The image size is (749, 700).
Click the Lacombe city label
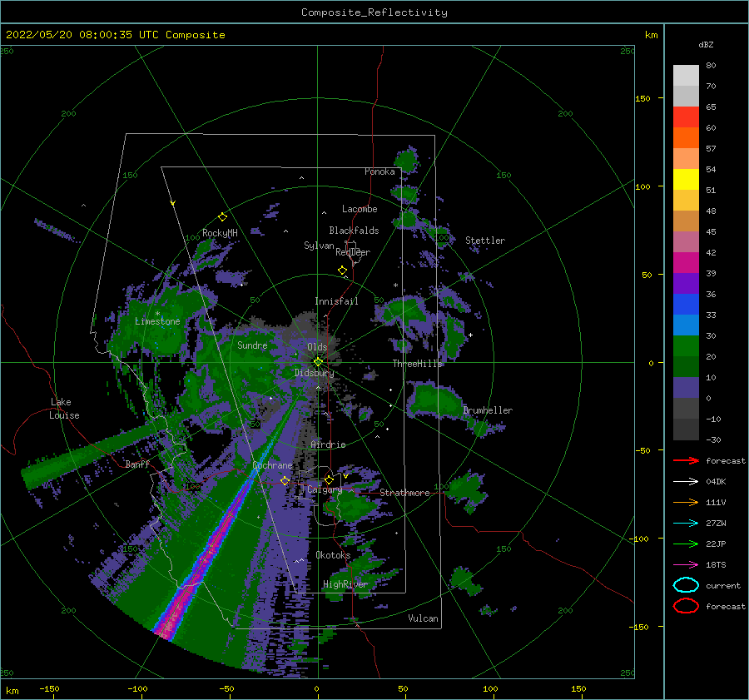pyautogui.click(x=360, y=209)
